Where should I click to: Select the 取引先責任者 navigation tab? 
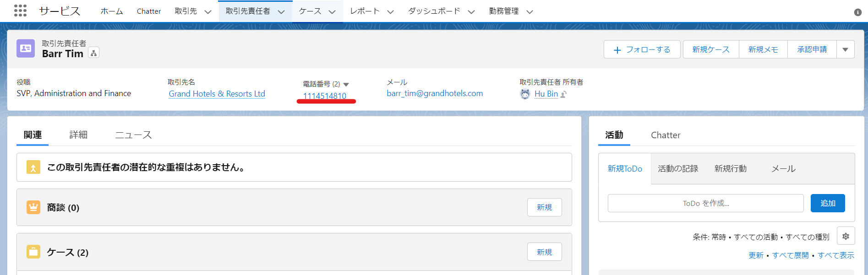click(248, 11)
